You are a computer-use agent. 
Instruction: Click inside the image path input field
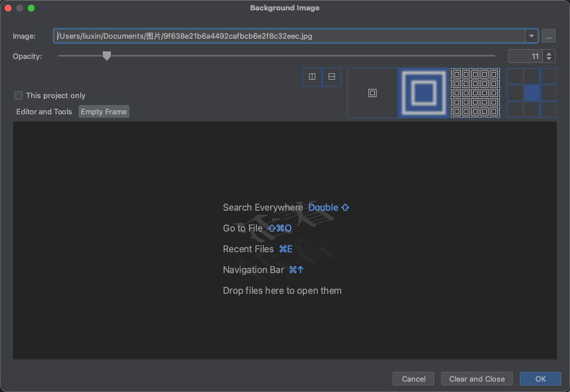231,36
